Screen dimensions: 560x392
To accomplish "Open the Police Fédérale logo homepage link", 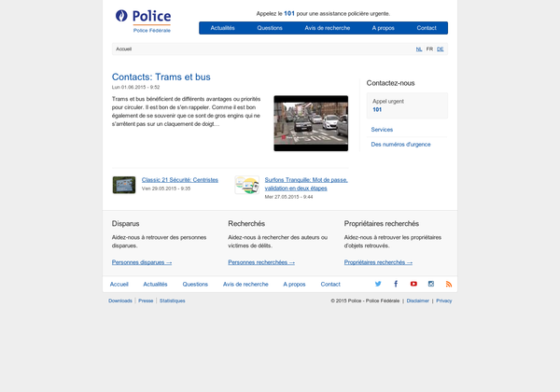I will [143, 21].
